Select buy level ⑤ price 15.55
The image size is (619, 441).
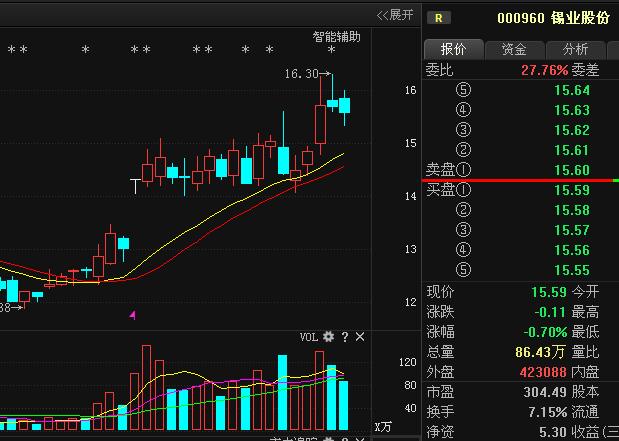572,270
